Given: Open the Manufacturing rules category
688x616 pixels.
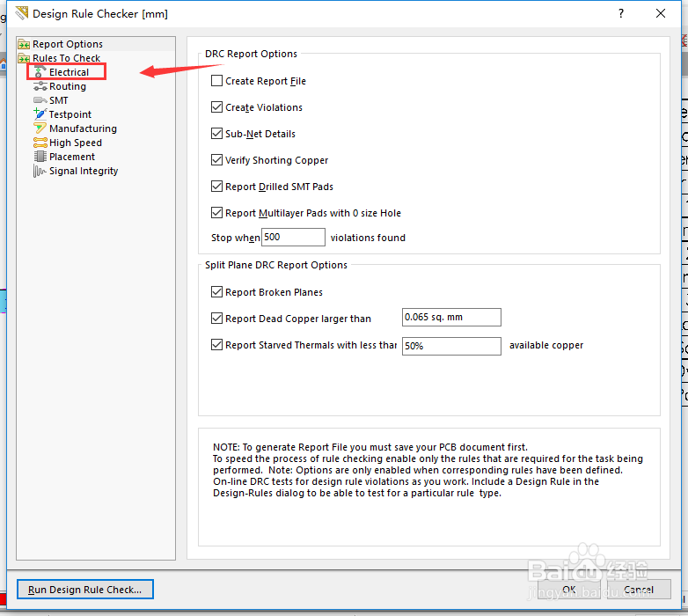Looking at the screenshot, I should click(83, 128).
